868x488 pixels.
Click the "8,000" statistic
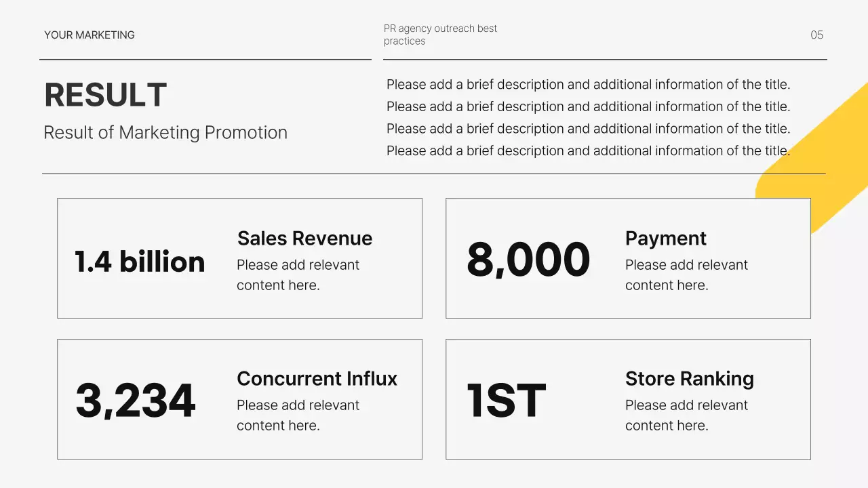(528, 260)
